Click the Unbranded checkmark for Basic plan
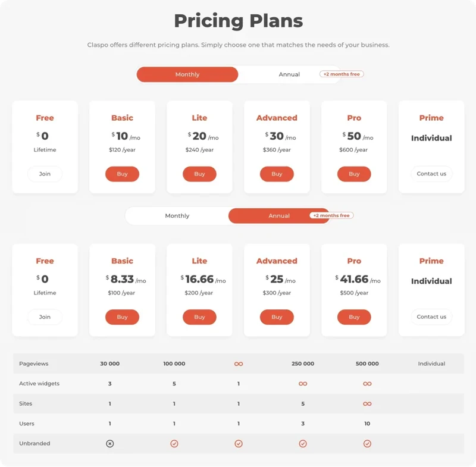 coord(174,443)
